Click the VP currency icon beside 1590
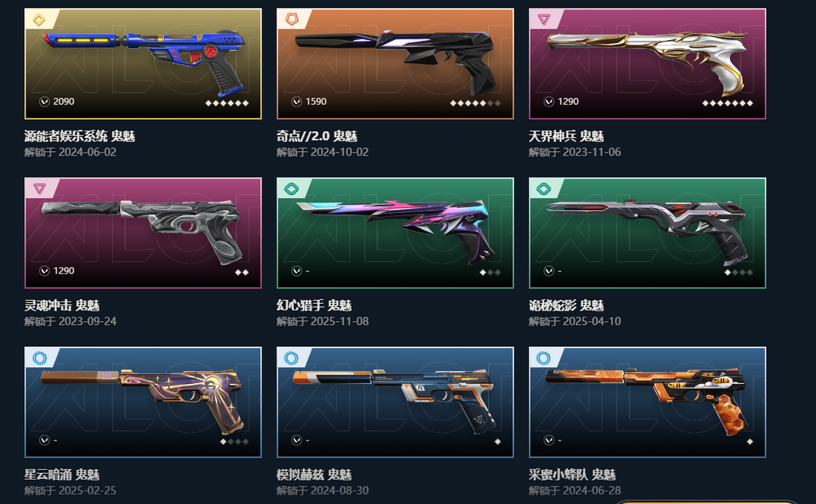Viewport: 816px width, 504px height. pos(297,101)
